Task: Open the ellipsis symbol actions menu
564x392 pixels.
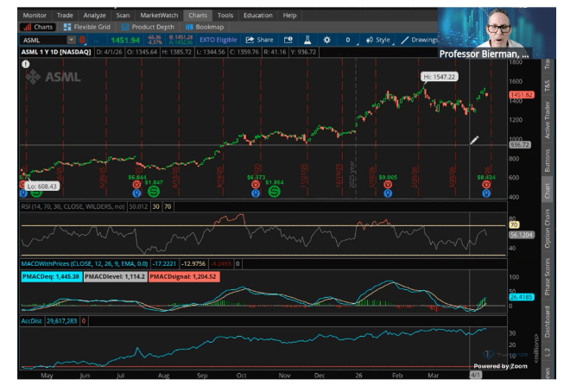Action: click(96, 41)
